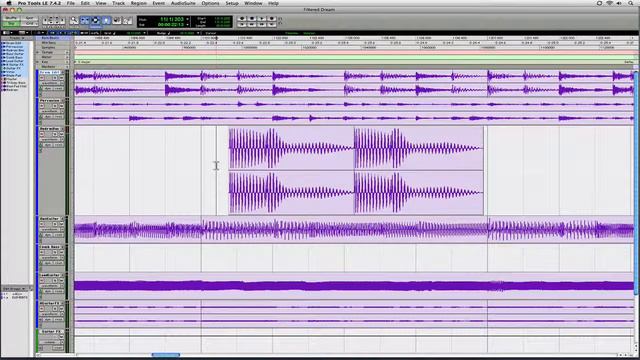Viewport: 640px width, 360px height.
Task: Select Trilogy Bass in the track list
Action: pos(16,82)
